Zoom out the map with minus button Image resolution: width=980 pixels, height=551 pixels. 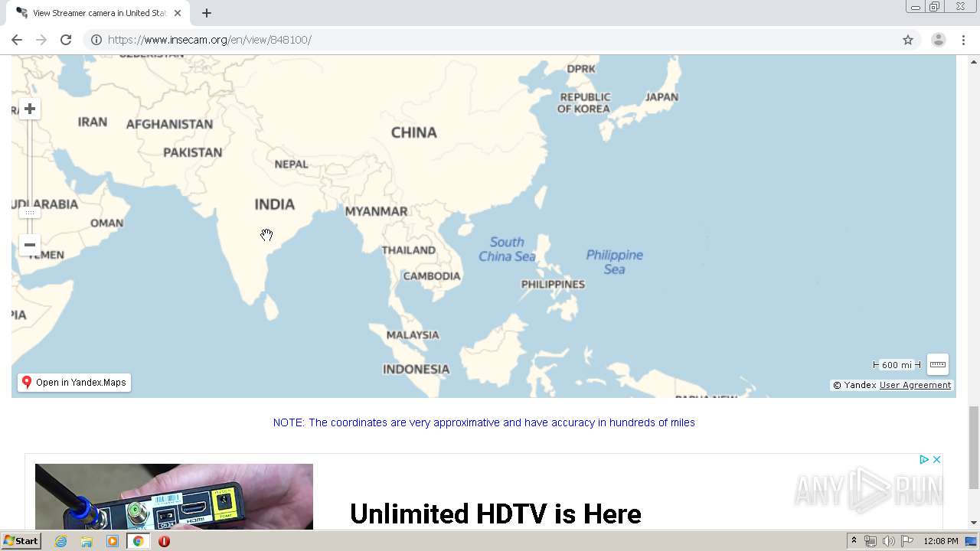pos(30,245)
